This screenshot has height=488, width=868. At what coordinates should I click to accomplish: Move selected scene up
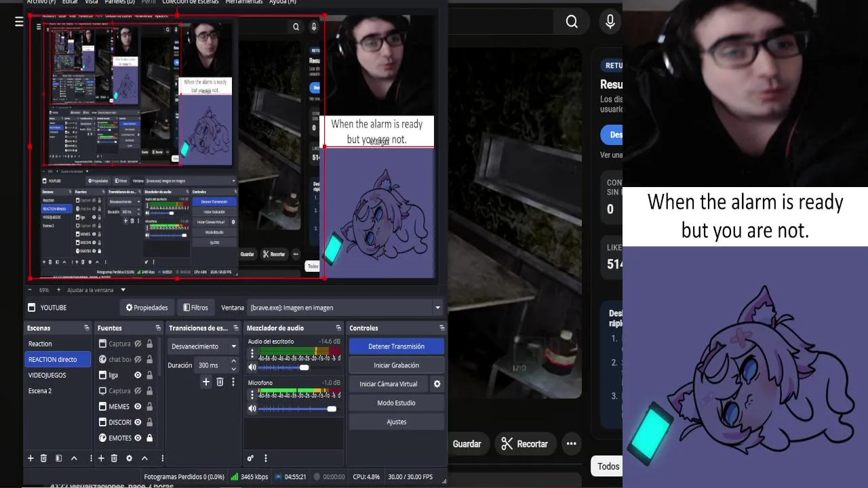coord(74,458)
